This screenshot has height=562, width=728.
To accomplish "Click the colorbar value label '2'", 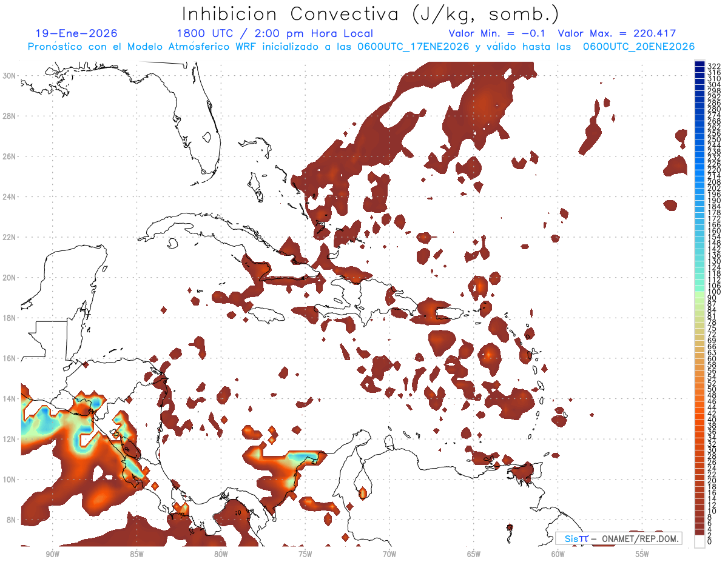I will [x=710, y=535].
